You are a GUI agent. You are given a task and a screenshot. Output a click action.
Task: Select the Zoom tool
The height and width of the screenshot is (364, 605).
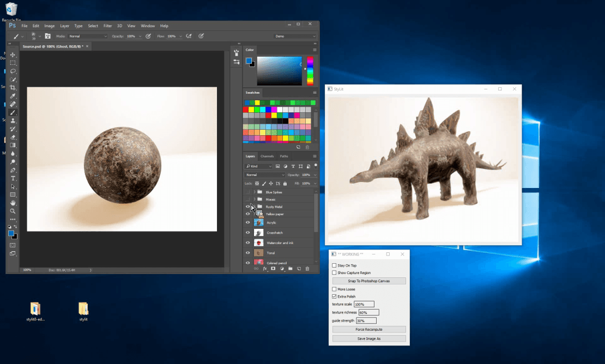point(13,211)
